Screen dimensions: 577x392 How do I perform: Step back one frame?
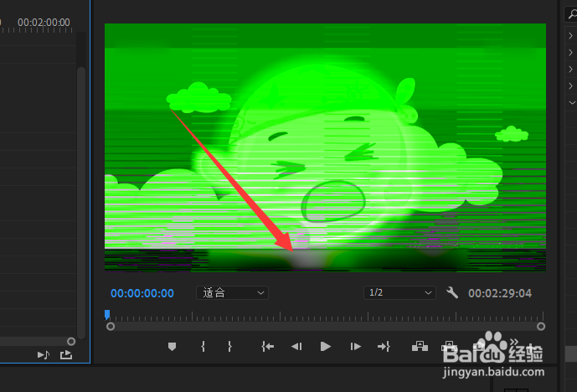click(296, 347)
